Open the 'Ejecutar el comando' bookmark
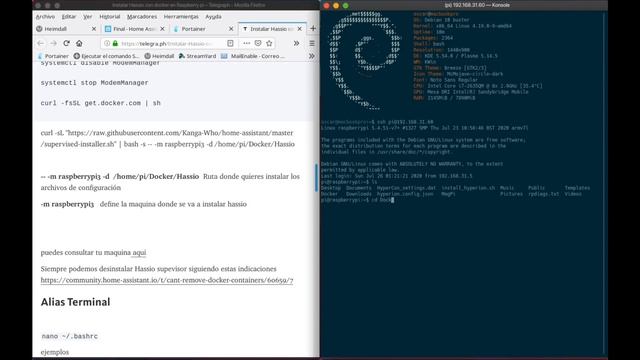 [106, 56]
